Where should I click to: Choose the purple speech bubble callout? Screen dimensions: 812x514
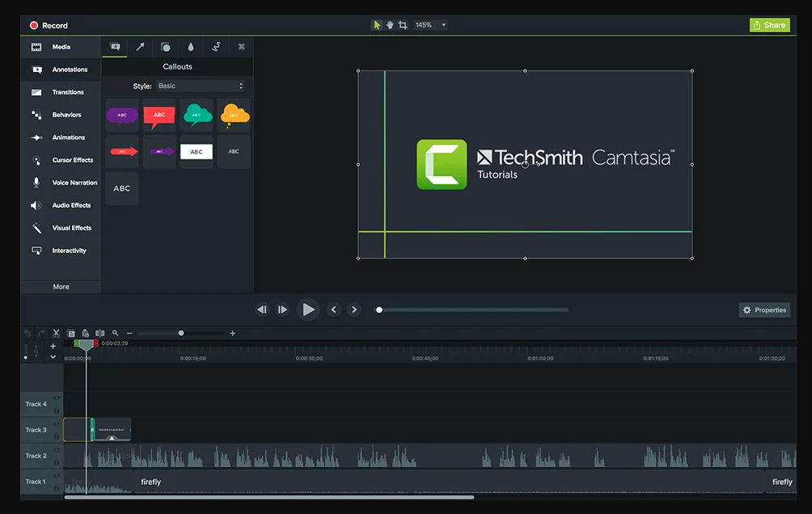(122, 115)
